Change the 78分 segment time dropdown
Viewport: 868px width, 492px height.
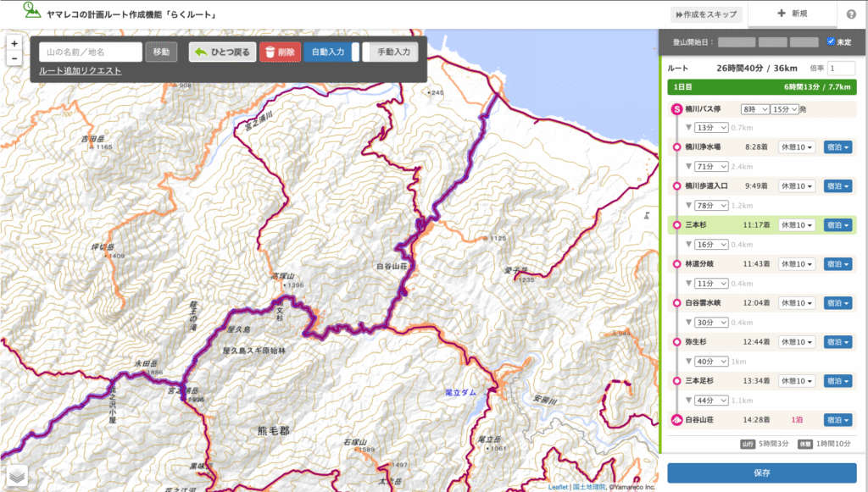tap(711, 206)
